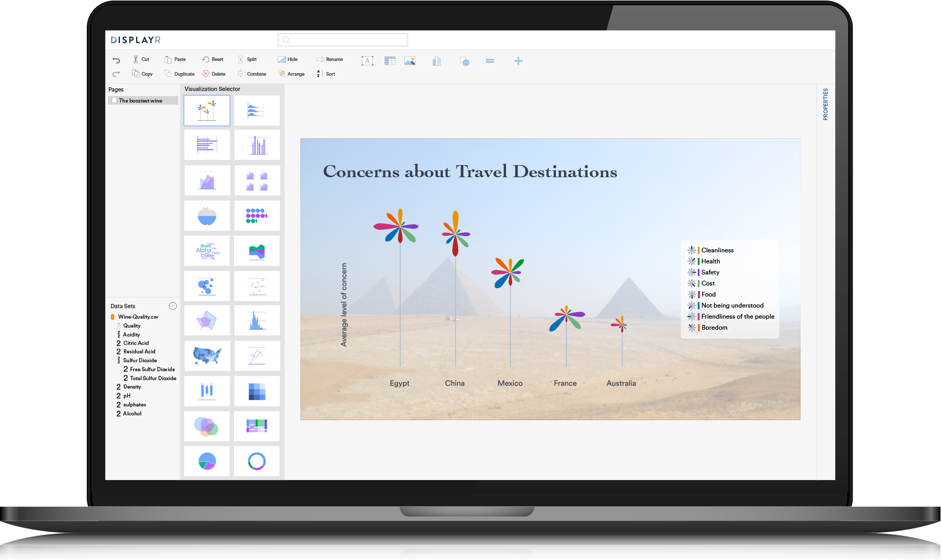Undo the last action
The width and height of the screenshot is (942, 560).
[x=116, y=60]
